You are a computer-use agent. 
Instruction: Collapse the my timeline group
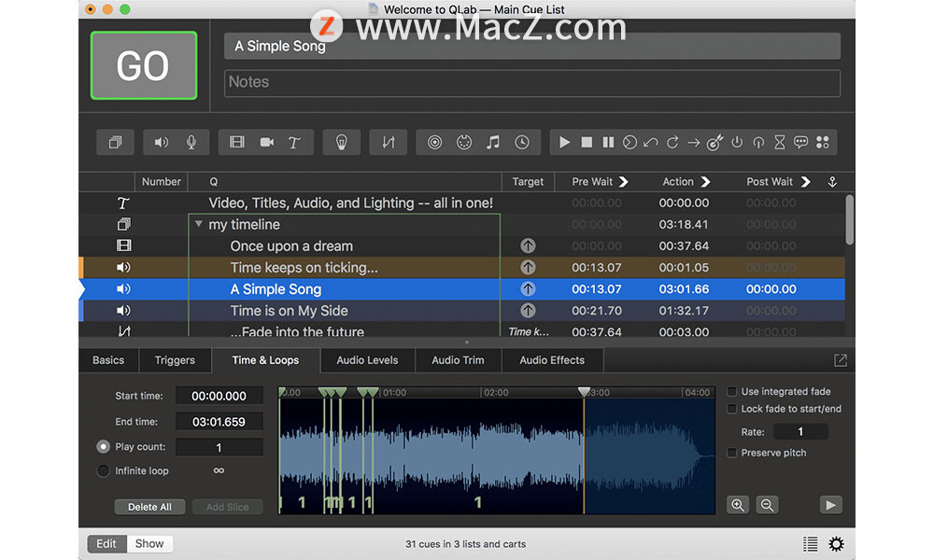pyautogui.click(x=198, y=224)
